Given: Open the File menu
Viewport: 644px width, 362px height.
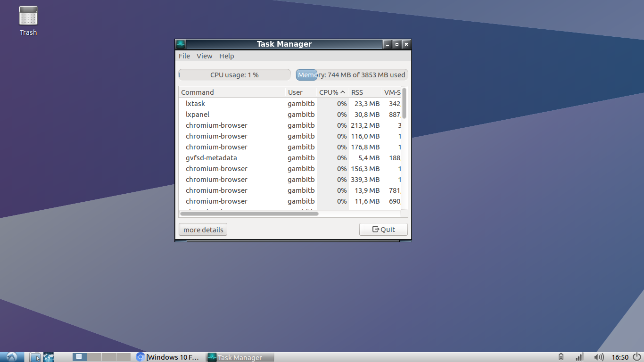Looking at the screenshot, I should [x=184, y=56].
